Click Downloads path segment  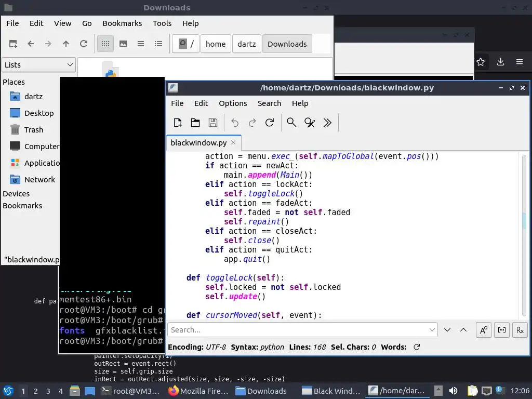click(x=287, y=44)
